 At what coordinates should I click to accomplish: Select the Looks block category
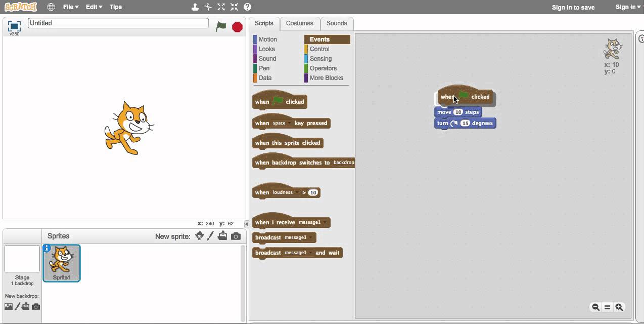(x=266, y=49)
